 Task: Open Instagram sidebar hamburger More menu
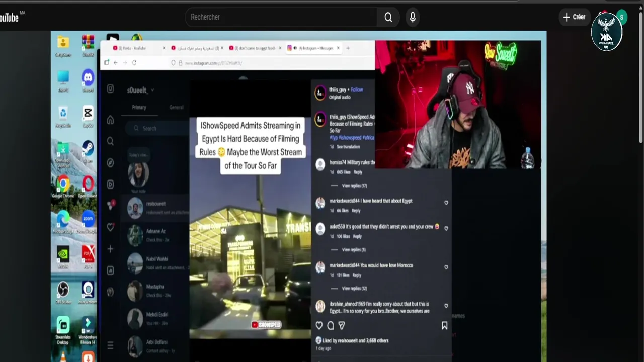point(110,345)
